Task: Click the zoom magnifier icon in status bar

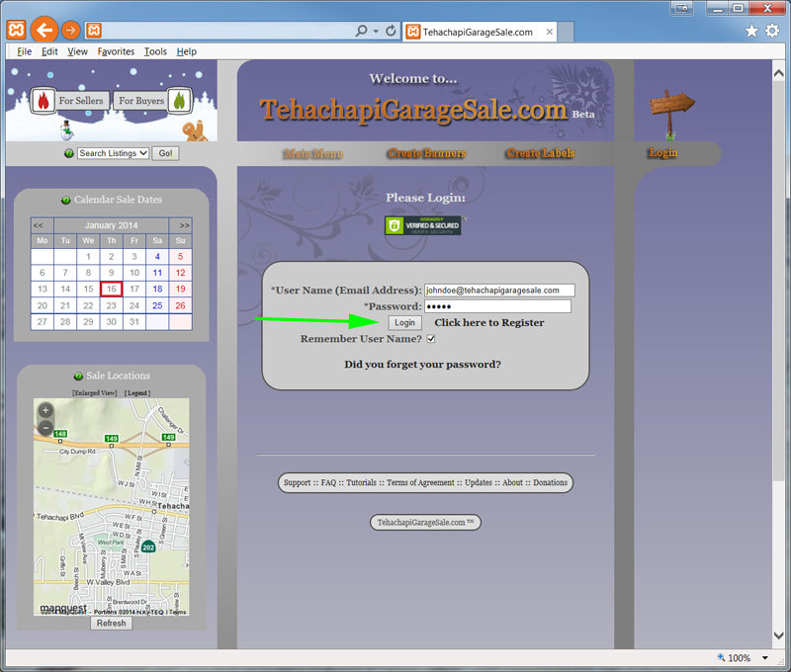Action: click(x=722, y=657)
